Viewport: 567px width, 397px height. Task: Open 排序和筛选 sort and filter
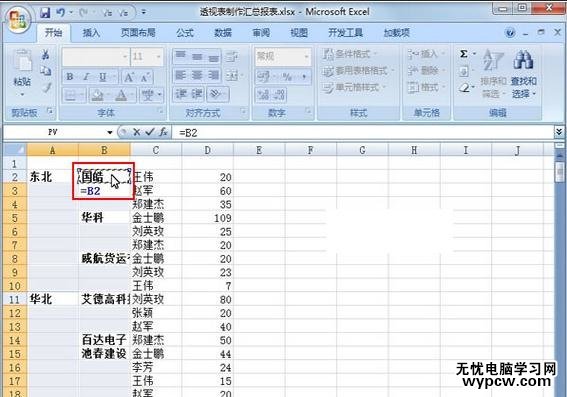493,74
